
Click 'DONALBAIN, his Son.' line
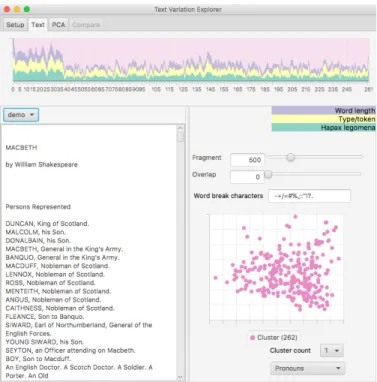tap(38, 240)
